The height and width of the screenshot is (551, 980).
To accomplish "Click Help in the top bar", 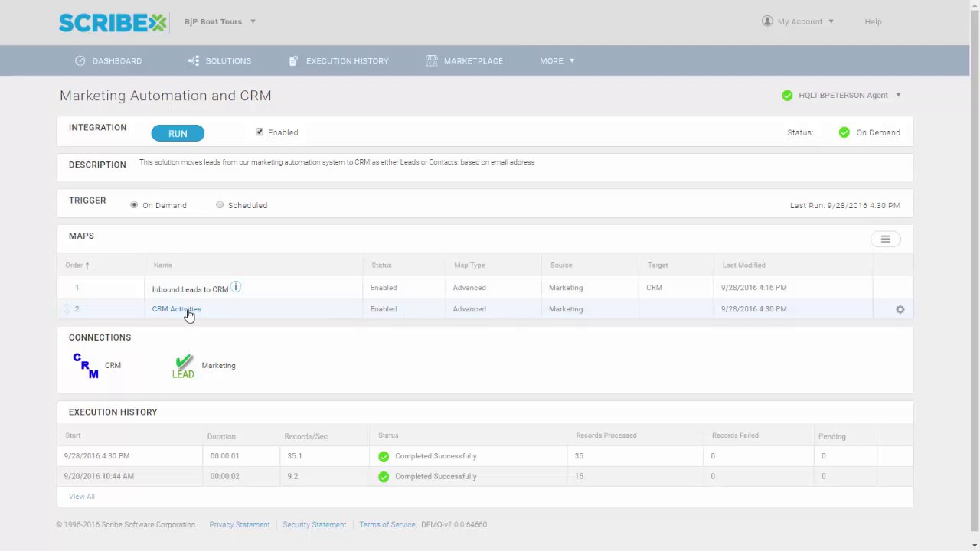I will tap(873, 21).
